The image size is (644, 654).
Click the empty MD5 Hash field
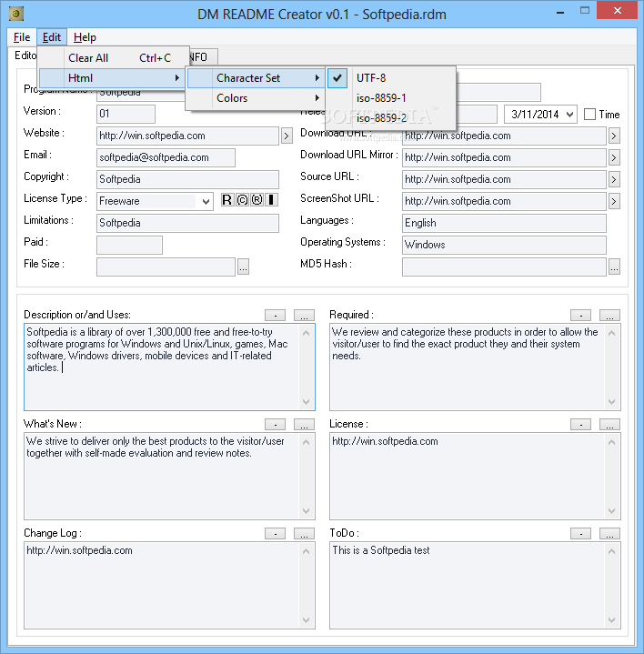(504, 267)
